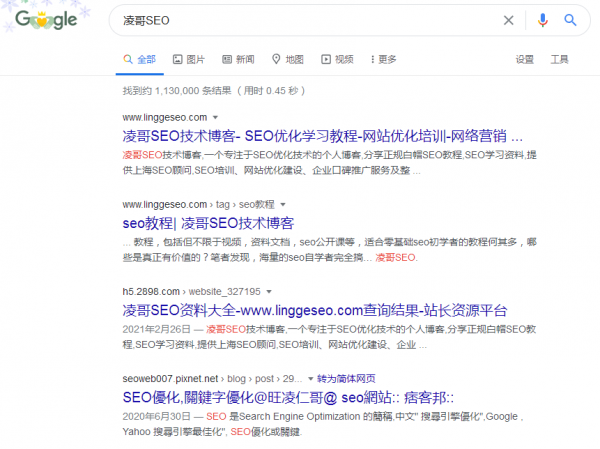Viewport: 600px width, 449px height.
Task: Click the 2021年2月26日 date snippet
Action: [156, 329]
